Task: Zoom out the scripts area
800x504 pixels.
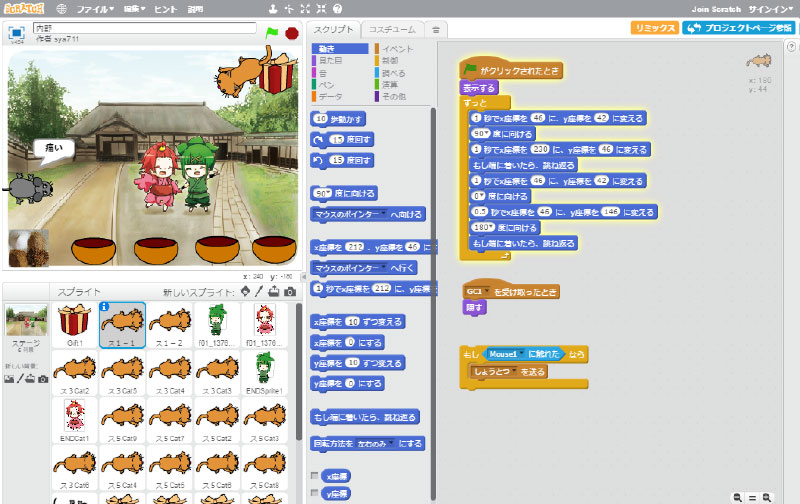Action: 738,497
